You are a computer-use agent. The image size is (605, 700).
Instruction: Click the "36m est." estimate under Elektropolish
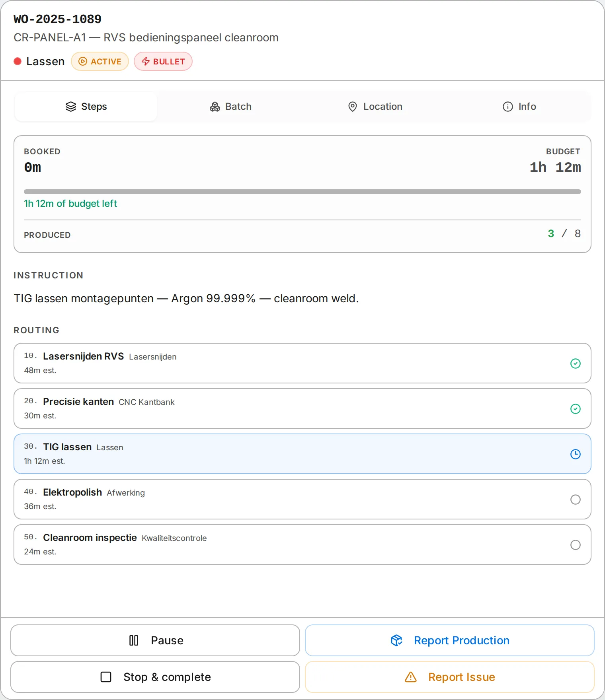(40, 506)
